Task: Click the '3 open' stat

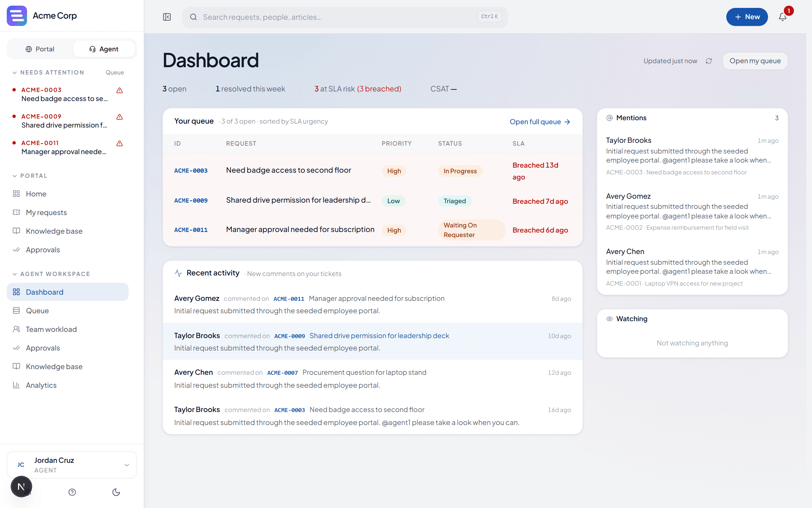Action: pos(174,89)
